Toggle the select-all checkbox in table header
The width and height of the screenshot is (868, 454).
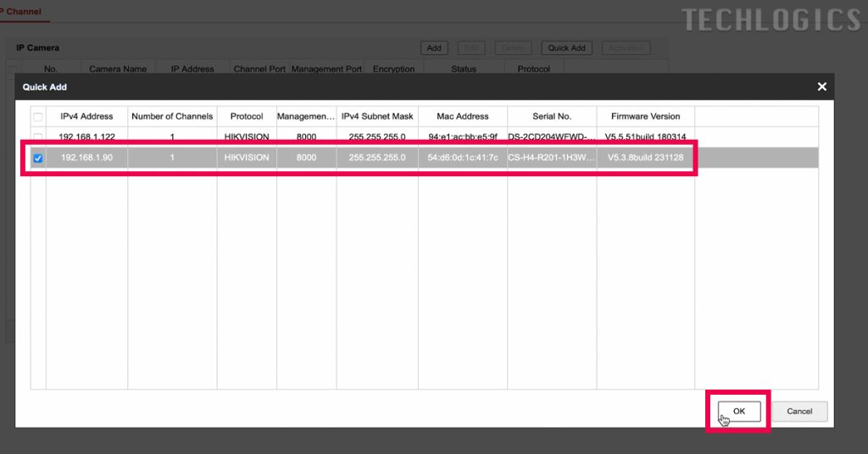point(37,116)
